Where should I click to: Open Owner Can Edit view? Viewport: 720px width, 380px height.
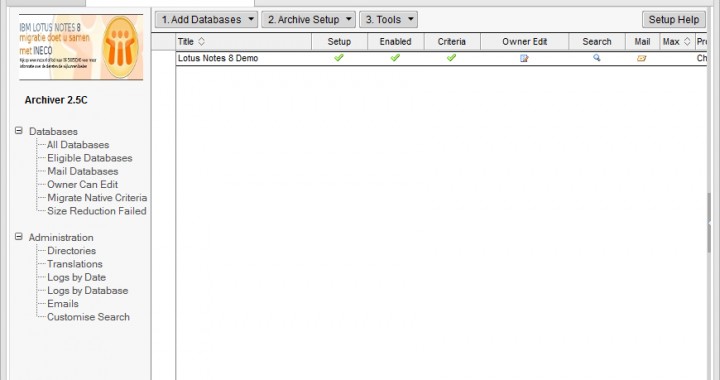83,185
